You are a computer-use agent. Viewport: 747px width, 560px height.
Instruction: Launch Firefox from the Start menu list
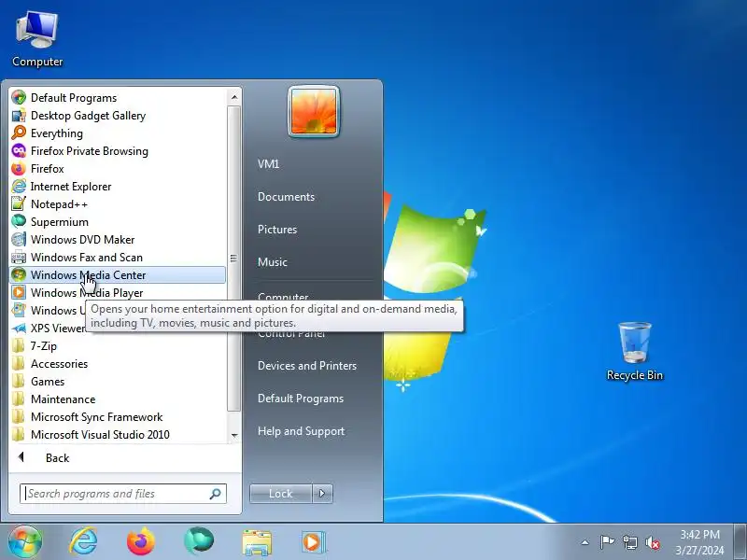pyautogui.click(x=118, y=169)
